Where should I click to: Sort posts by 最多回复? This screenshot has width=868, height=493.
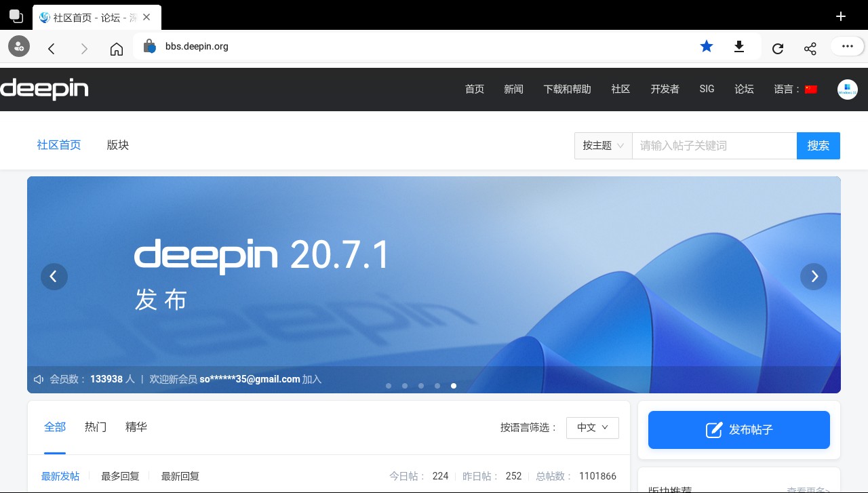point(121,476)
